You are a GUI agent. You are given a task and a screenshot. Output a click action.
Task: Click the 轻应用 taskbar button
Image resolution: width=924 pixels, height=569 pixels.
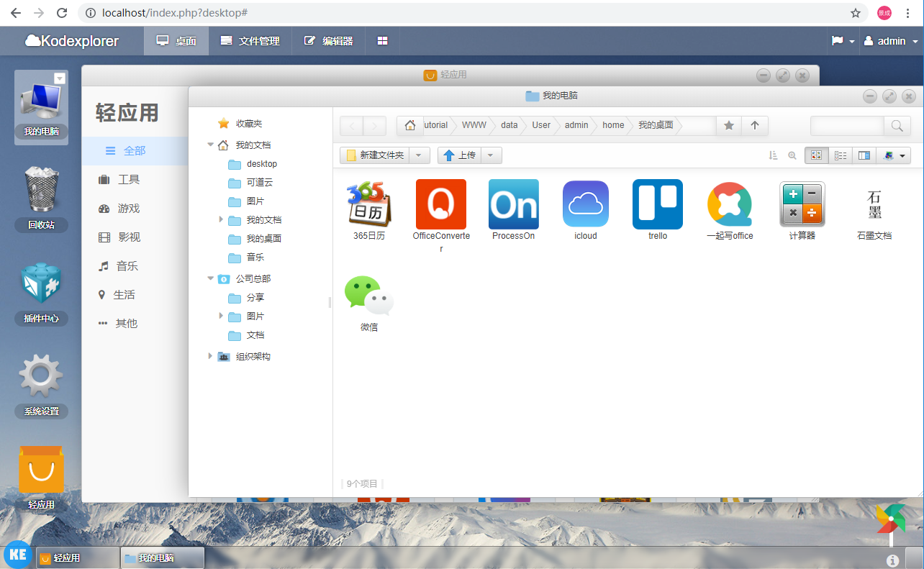point(78,557)
